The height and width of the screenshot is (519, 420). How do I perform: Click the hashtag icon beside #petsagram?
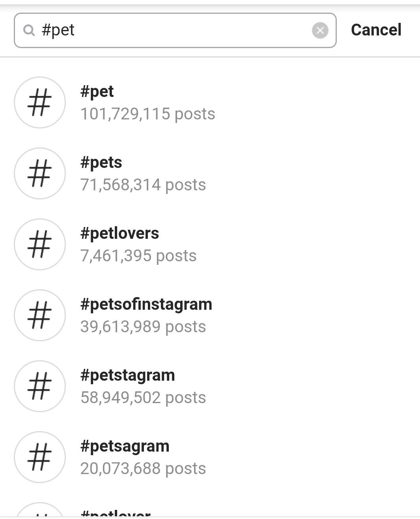[x=40, y=457]
